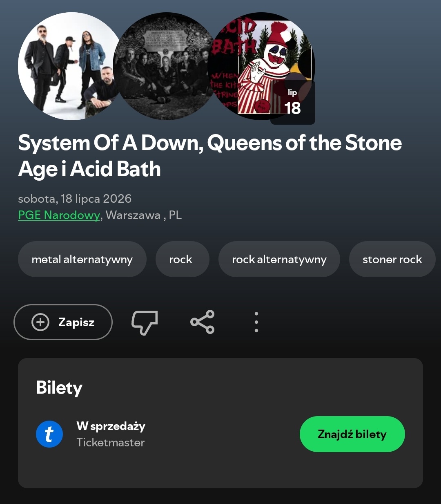
Task: Select the metal alternatywny genre chip
Action: (82, 259)
